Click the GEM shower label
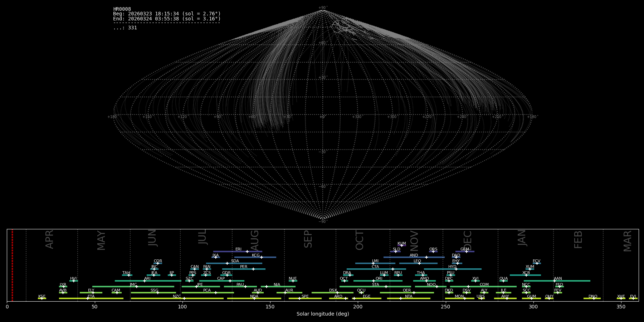 pos(465,249)
